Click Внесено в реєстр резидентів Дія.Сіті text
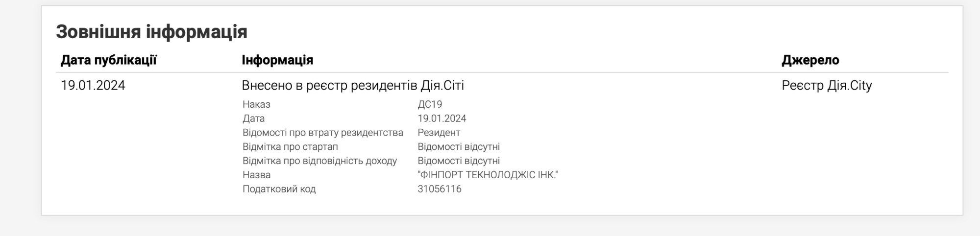980x236 pixels. 353,86
